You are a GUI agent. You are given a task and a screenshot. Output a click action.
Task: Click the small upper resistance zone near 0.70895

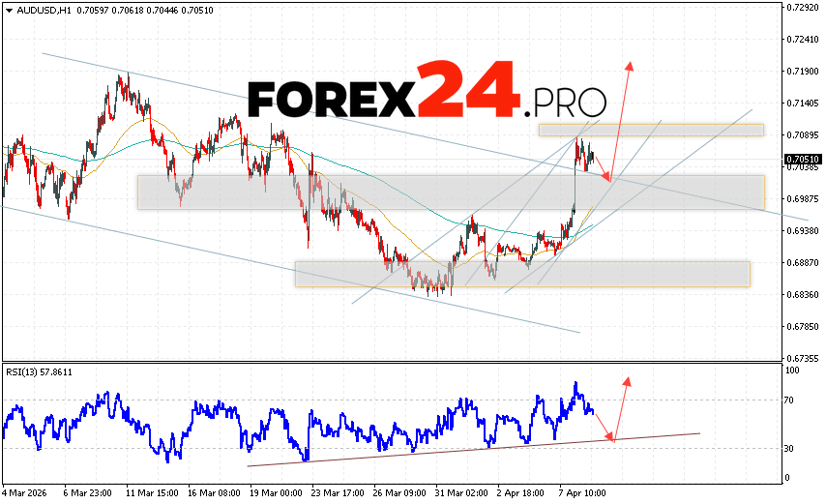click(651, 130)
